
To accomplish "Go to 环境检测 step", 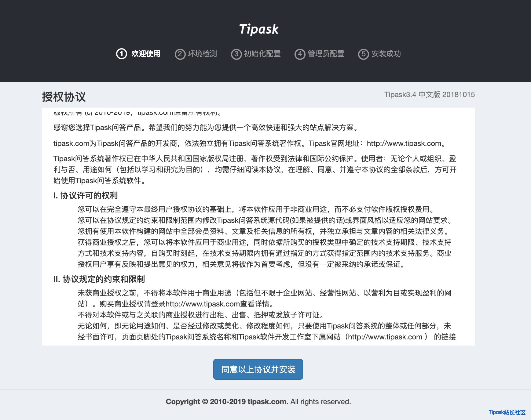I will coord(202,54).
